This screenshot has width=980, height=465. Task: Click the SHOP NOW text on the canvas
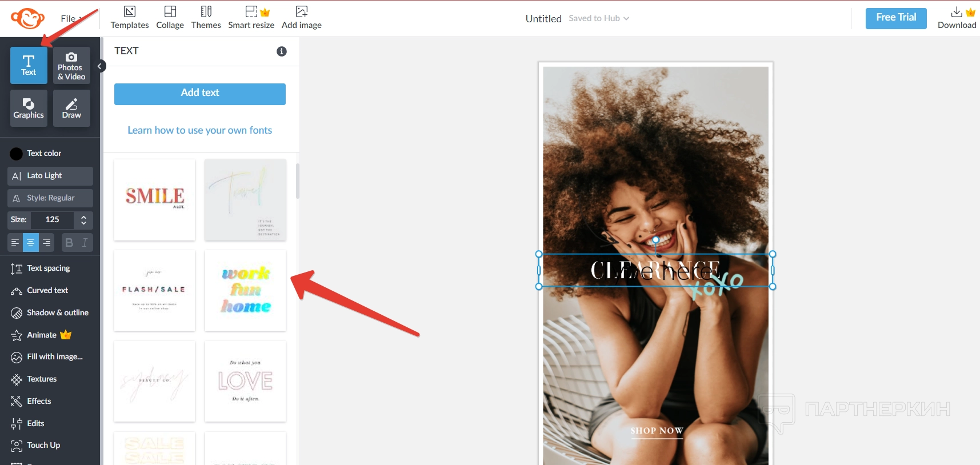657,431
